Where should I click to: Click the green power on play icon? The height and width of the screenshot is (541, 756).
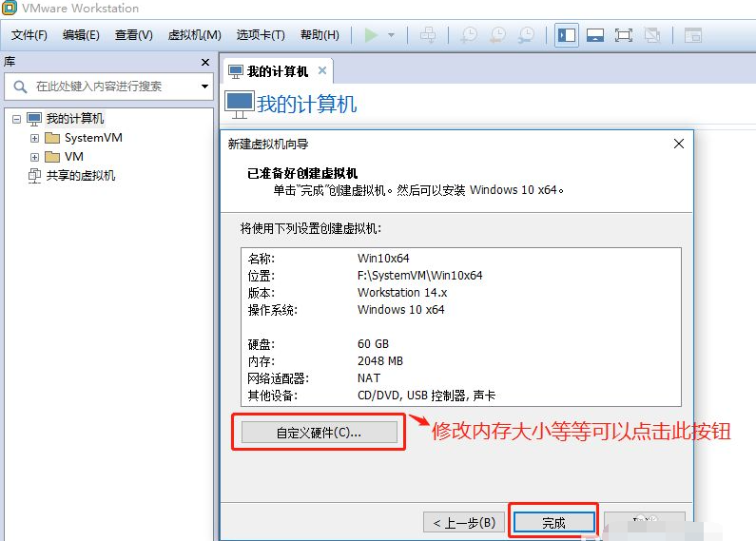[x=371, y=35]
